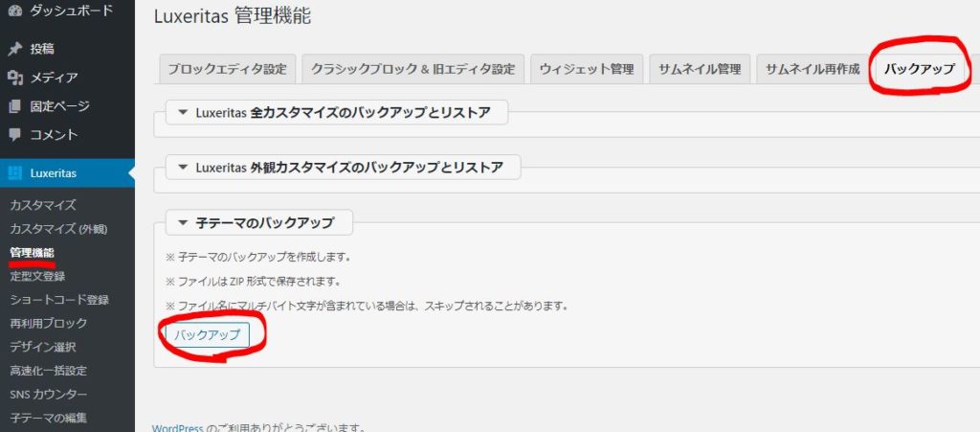Collapse 子テーマのバックアップ section arrow
This screenshot has width=980, height=432.
183,222
